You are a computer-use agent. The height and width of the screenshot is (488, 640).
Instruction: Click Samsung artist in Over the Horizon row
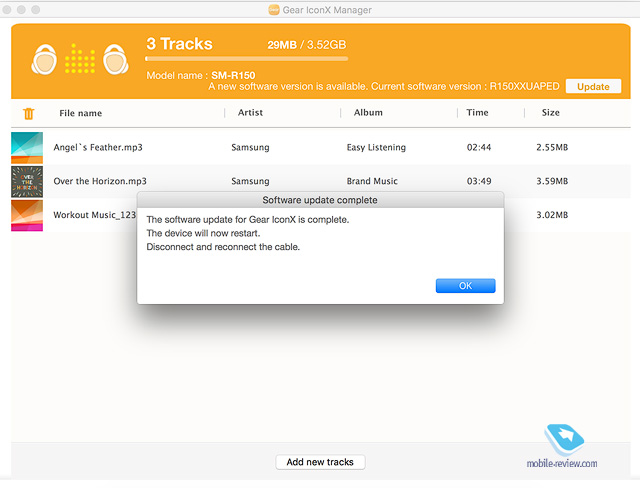point(250,181)
